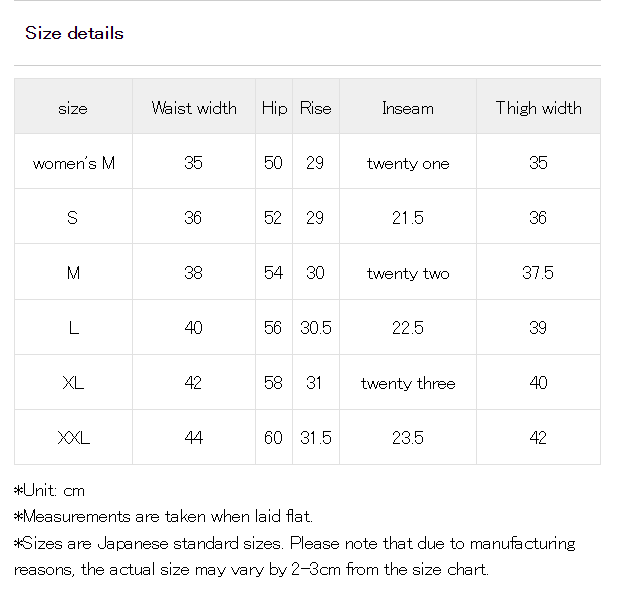Click the measurements laid flat note

coord(163,516)
